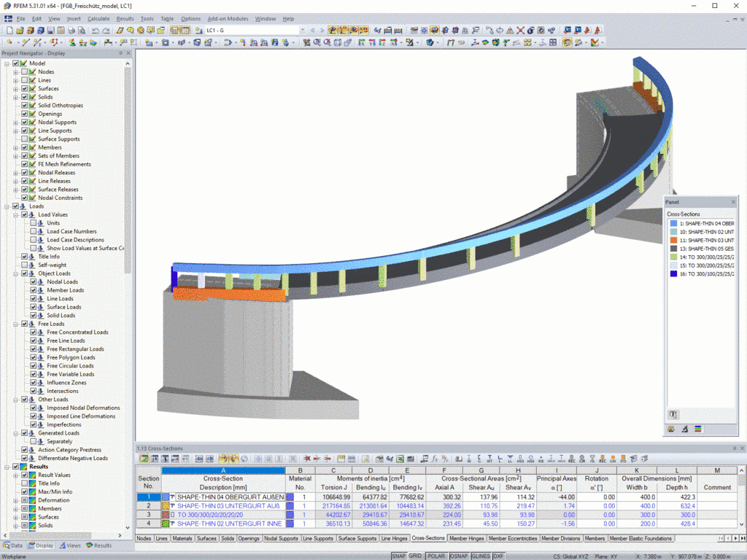Click dark blue swatch for cross-section 16 in Panel
This screenshot has height=560, width=747.
tap(673, 274)
